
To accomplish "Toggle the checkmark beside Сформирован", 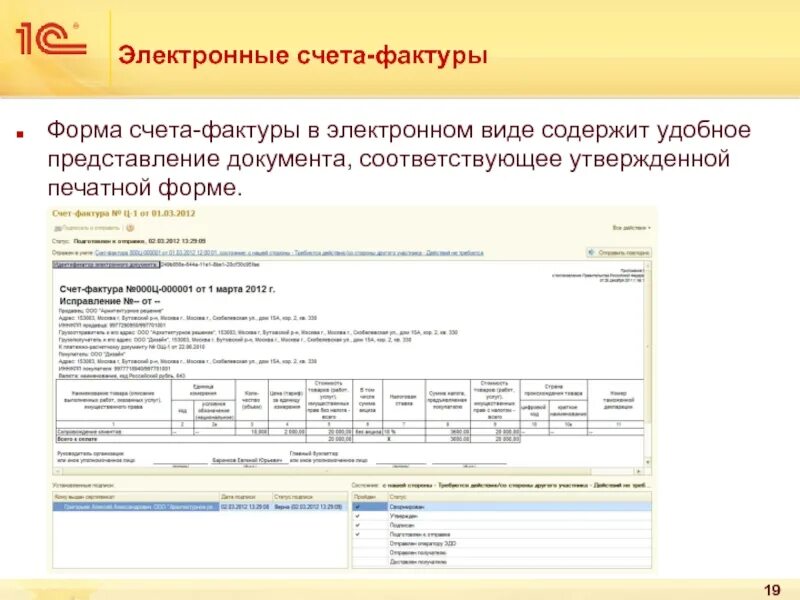I will pos(358,507).
